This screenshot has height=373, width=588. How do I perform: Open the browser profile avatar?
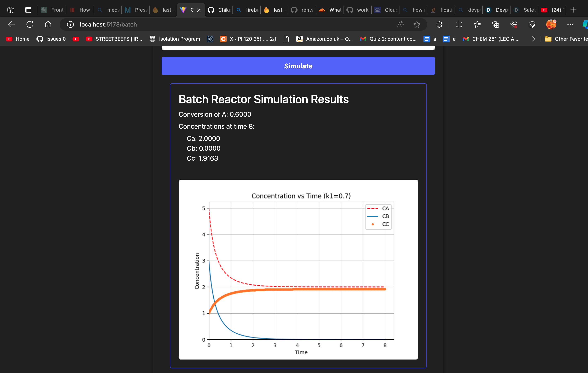click(551, 24)
